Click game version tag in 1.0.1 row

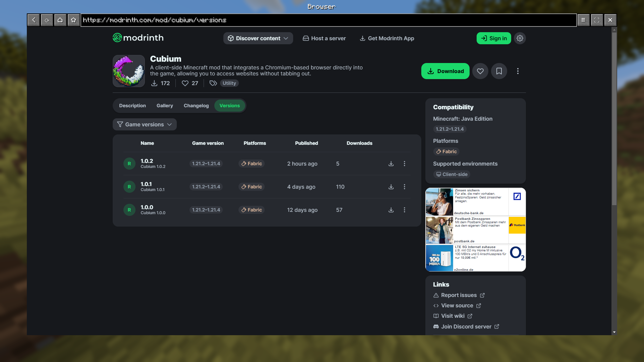point(206,187)
